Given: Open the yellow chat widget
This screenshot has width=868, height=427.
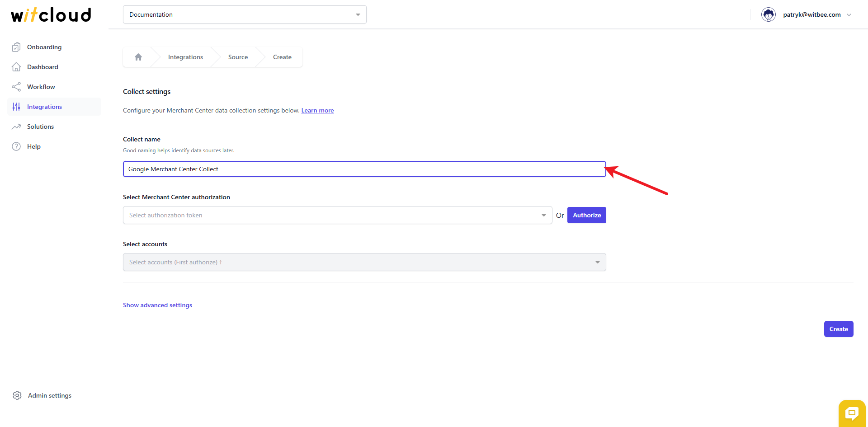Looking at the screenshot, I should point(852,413).
